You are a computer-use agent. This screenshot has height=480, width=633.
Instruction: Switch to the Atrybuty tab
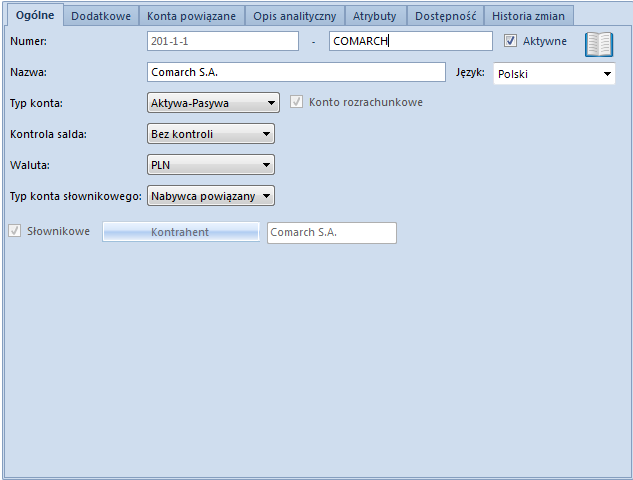tap(375, 16)
